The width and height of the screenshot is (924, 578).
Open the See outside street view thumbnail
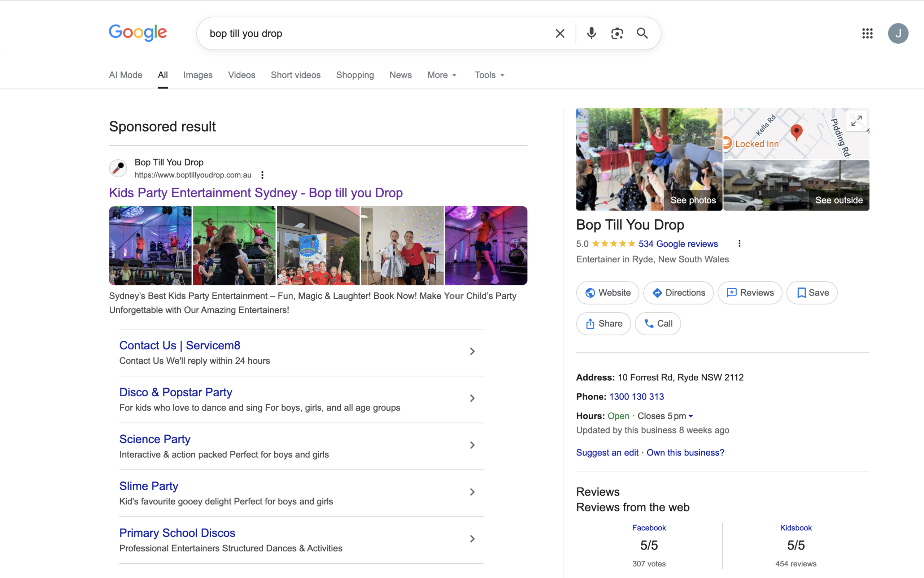point(796,185)
